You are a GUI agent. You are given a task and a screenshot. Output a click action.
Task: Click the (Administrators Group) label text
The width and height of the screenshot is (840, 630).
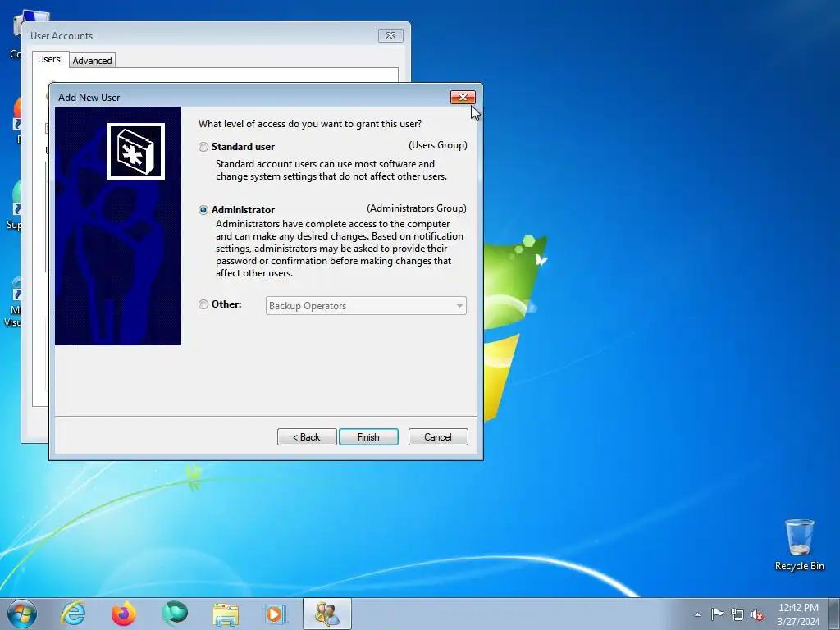[x=416, y=208]
